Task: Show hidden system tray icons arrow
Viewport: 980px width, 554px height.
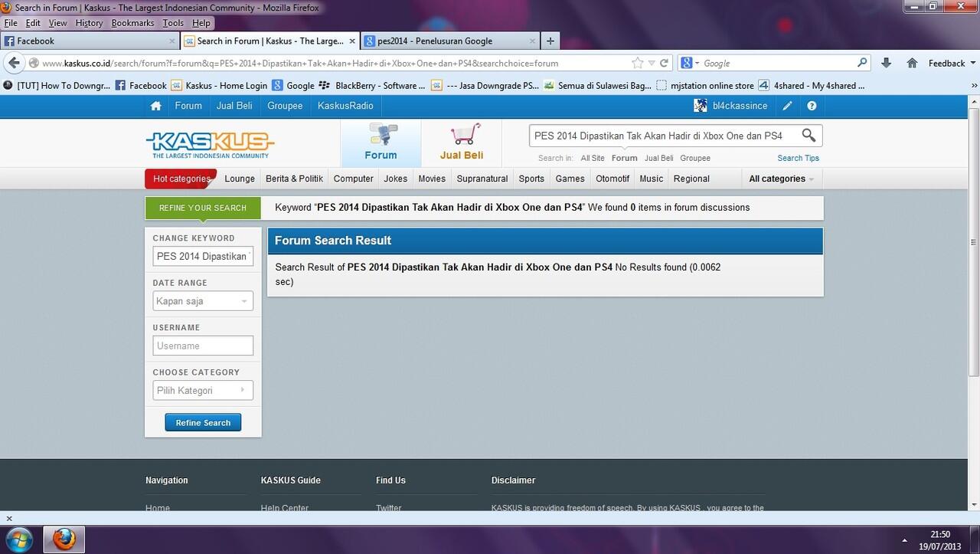Action: [x=906, y=539]
